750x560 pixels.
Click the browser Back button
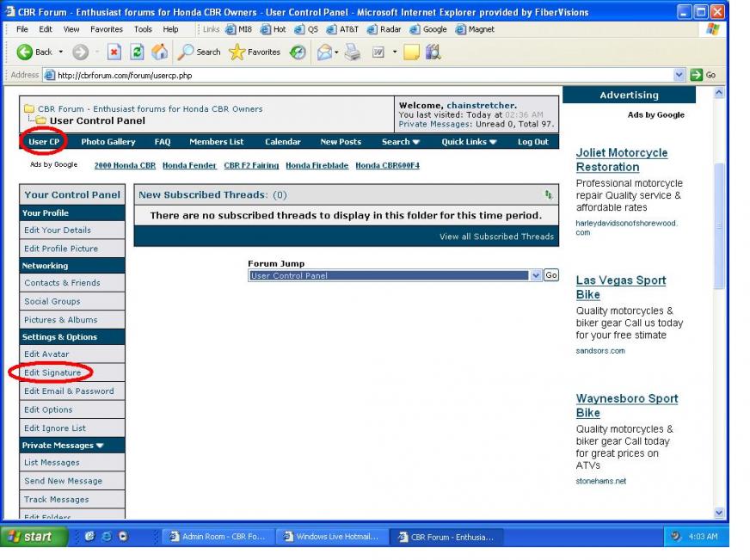click(x=34, y=52)
